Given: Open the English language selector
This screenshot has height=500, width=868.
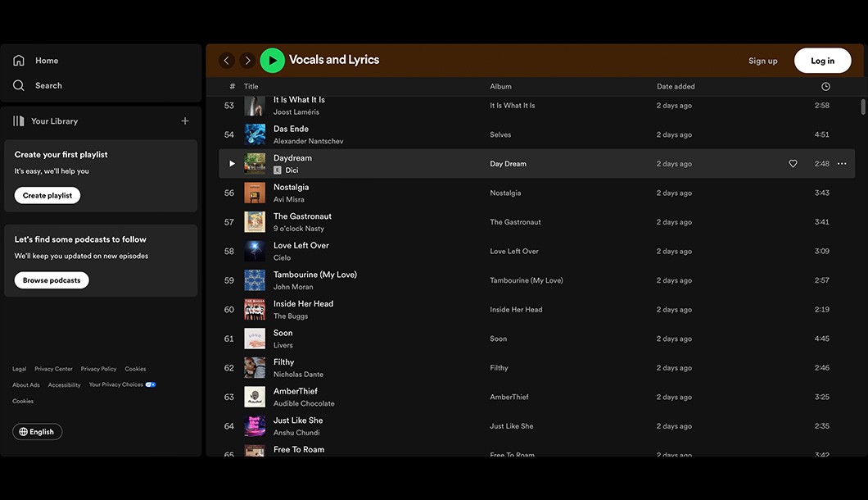Looking at the screenshot, I should click(37, 432).
